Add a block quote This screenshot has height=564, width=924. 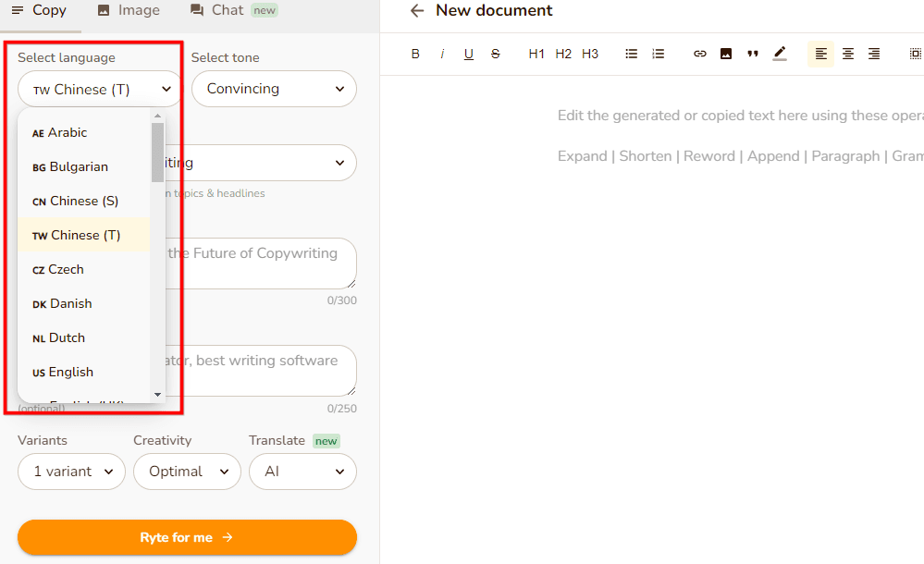tap(753, 54)
